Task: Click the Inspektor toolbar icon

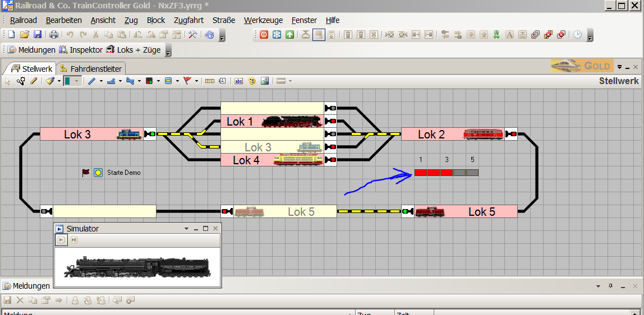Action: click(x=81, y=50)
